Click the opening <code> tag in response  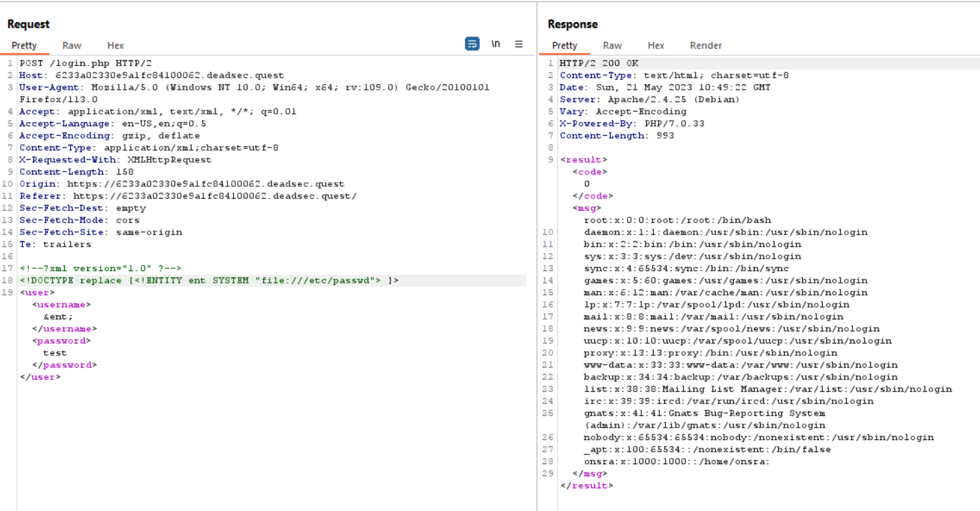click(590, 172)
